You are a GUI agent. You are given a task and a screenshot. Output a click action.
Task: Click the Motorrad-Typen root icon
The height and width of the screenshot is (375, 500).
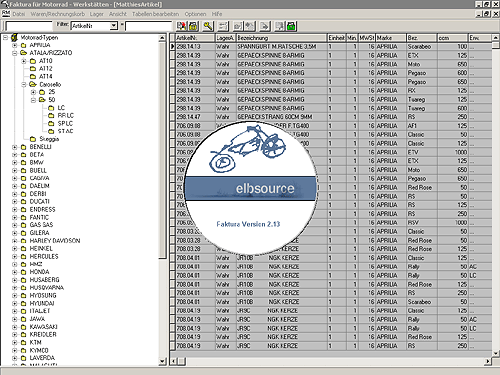[14, 37]
